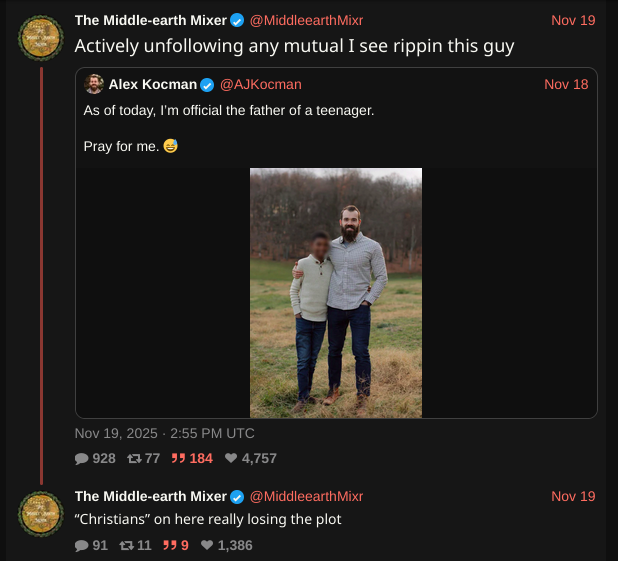Click the heart icon with 4,757 likes

(231, 459)
